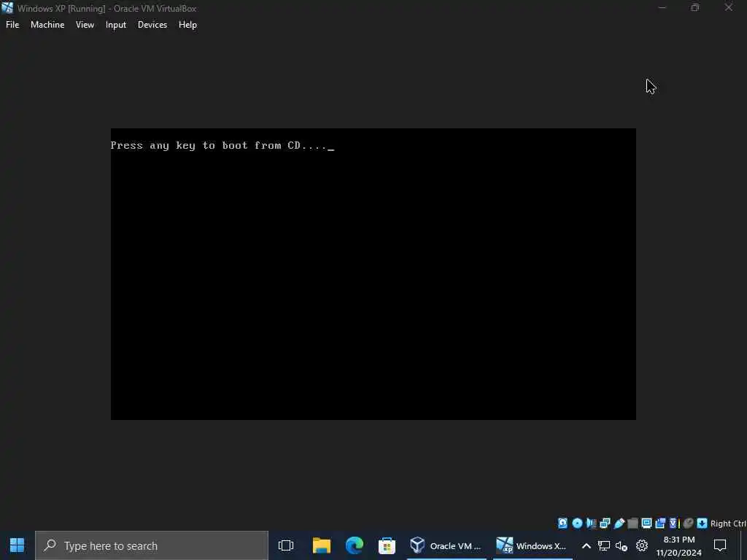Open Microsoft Store from the taskbar
Image resolution: width=747 pixels, height=560 pixels.
(x=387, y=545)
